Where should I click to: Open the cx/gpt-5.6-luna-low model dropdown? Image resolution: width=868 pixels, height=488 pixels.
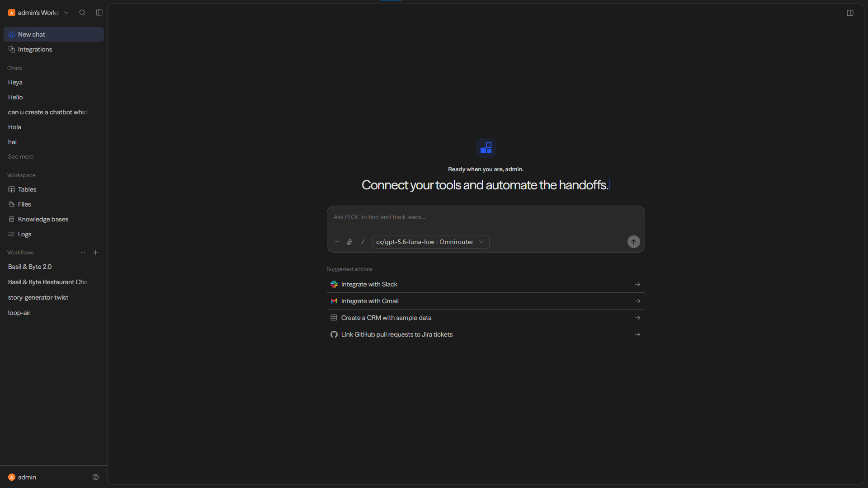[430, 242]
